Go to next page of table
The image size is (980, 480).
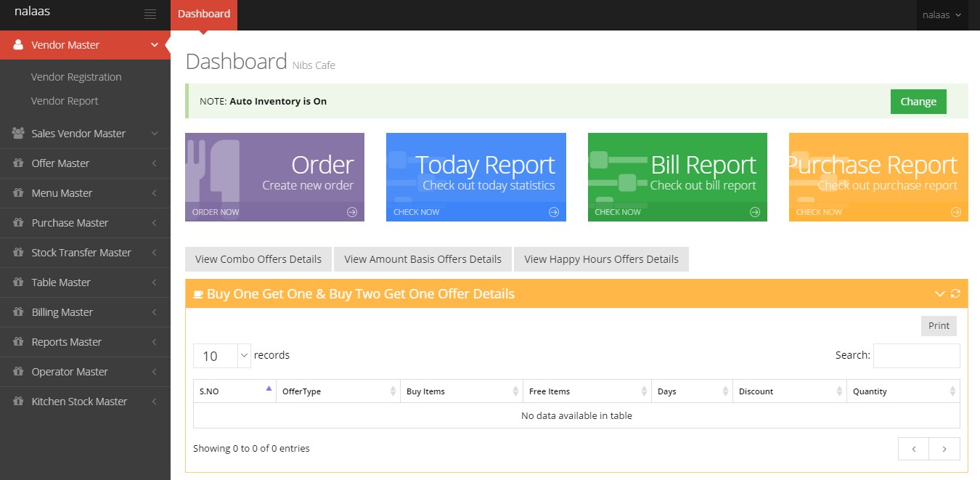(944, 449)
